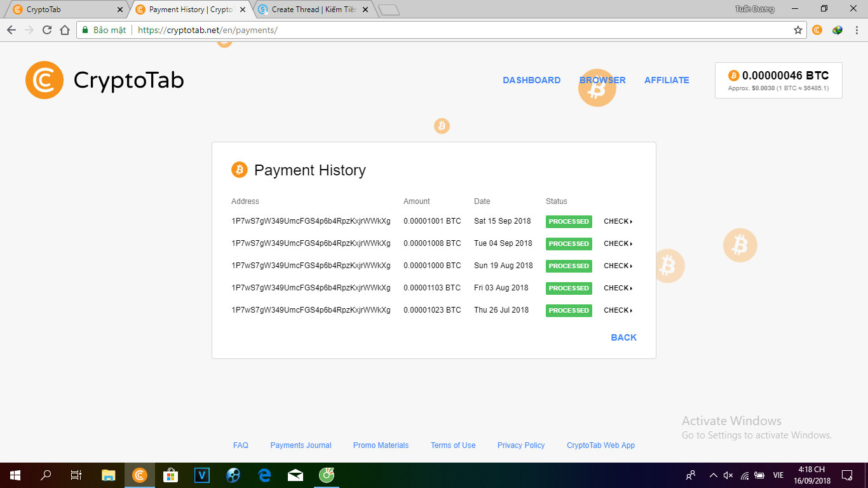868x488 pixels.
Task: Open the Windows Start menu
Action: point(15,475)
